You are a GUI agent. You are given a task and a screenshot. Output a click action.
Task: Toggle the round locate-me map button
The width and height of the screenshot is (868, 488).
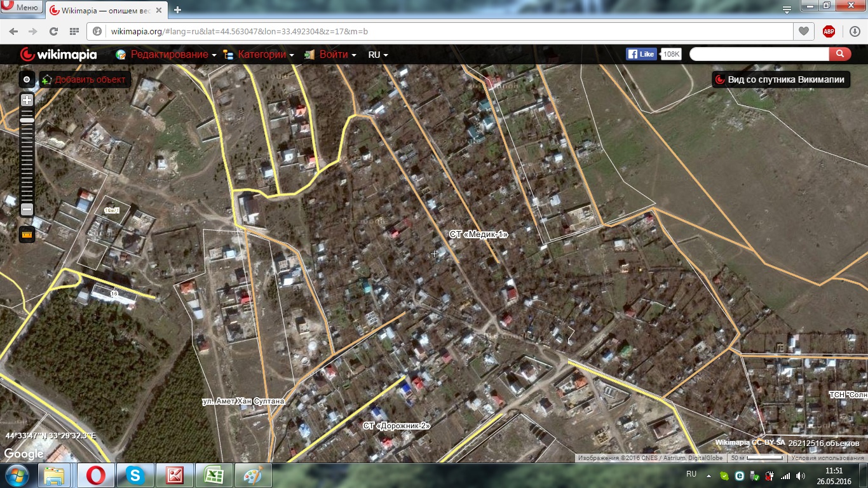click(x=27, y=79)
